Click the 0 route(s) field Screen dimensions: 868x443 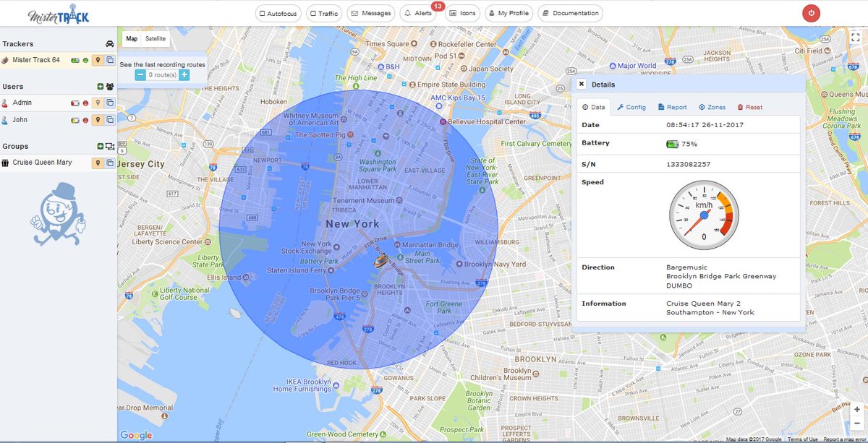click(162, 74)
